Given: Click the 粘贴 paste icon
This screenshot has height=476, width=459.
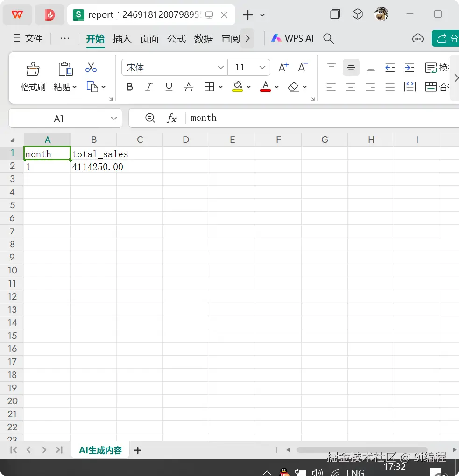Looking at the screenshot, I should (x=66, y=69).
